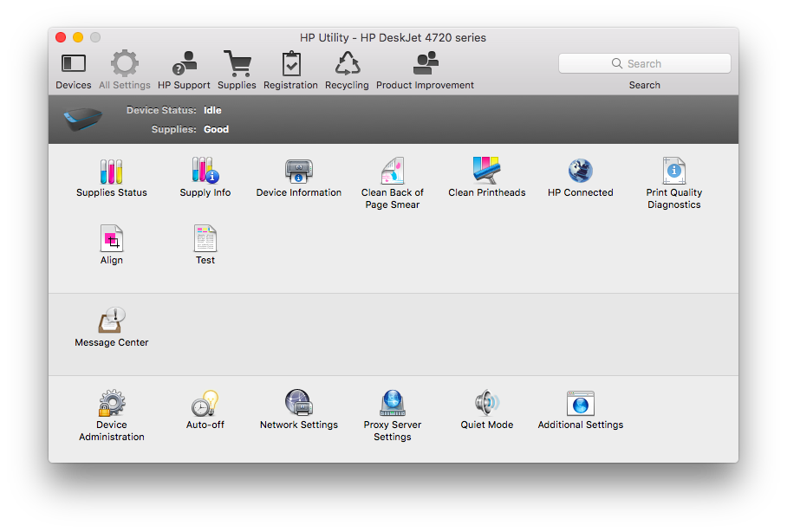Screen dimensions: 787x532
Task: Run Print Quality Diagnostics
Action: coord(673,172)
